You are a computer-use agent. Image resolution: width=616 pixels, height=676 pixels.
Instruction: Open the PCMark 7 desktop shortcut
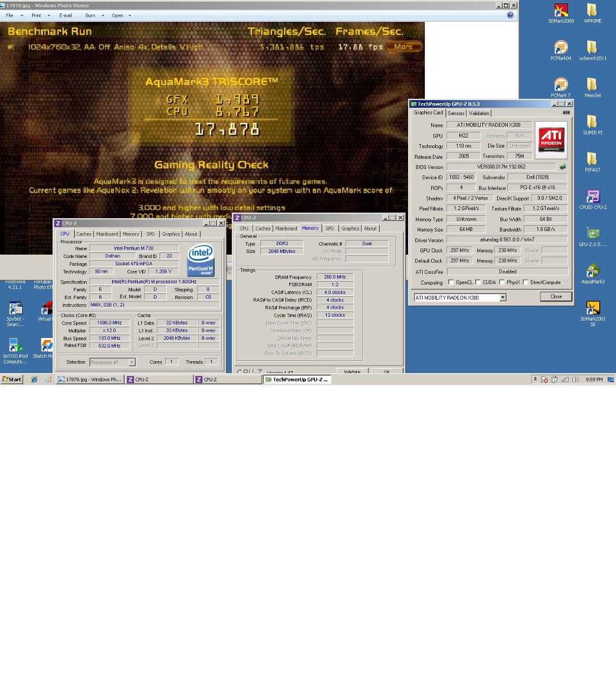(561, 88)
